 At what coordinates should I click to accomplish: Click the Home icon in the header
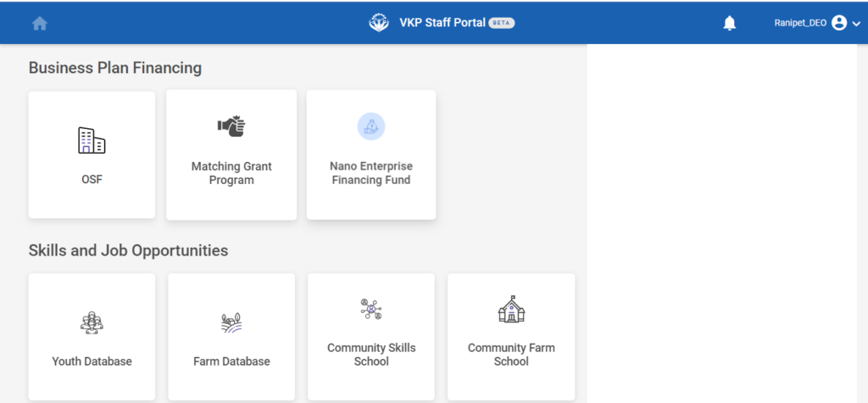[40, 24]
